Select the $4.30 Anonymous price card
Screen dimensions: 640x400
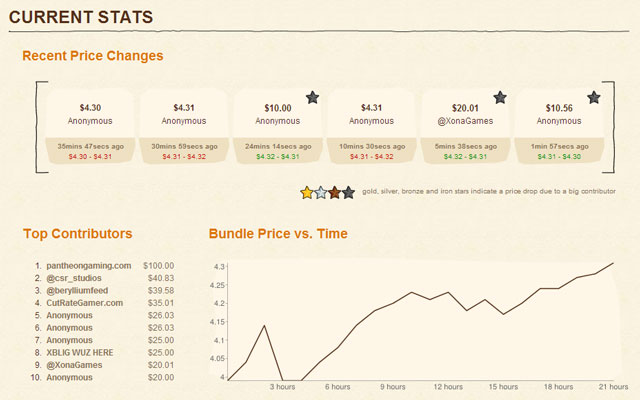coord(90,127)
